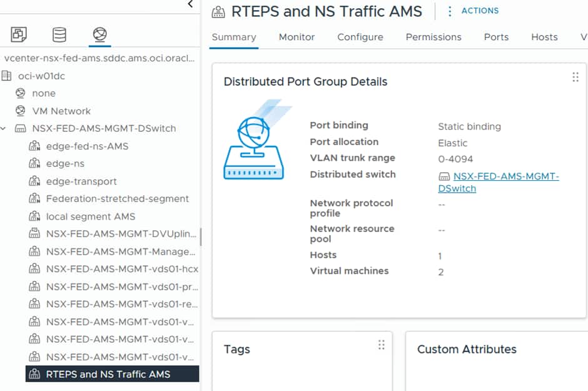Open the NSX-FED-AMS-MGMT-DSwitch distributed switch link
Screen dimensions: 588x391
pyautogui.click(x=499, y=182)
